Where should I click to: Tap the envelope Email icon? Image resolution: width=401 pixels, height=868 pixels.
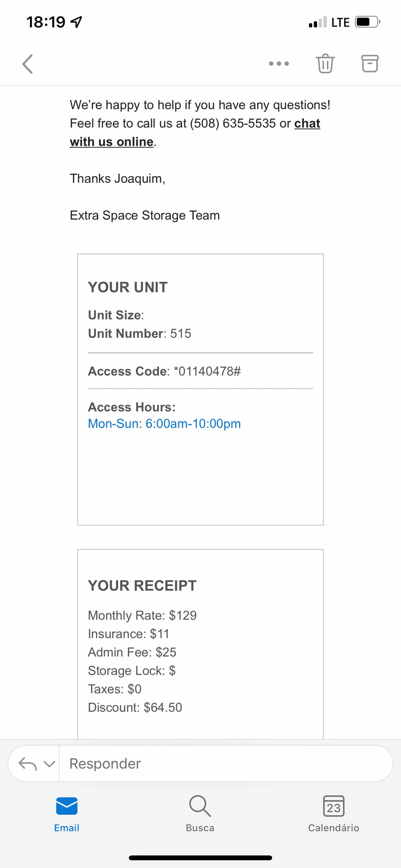67,806
